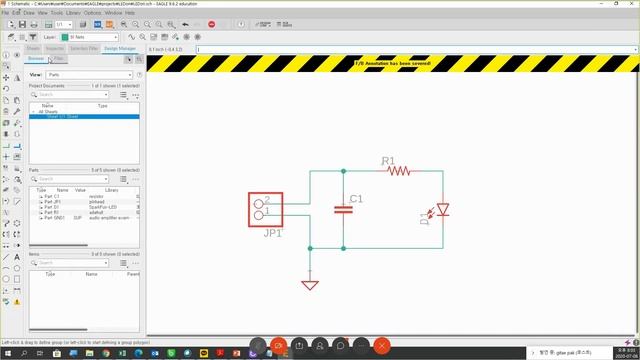The height and width of the screenshot is (360, 640).
Task: Click the Windows Start button
Action: [7, 353]
